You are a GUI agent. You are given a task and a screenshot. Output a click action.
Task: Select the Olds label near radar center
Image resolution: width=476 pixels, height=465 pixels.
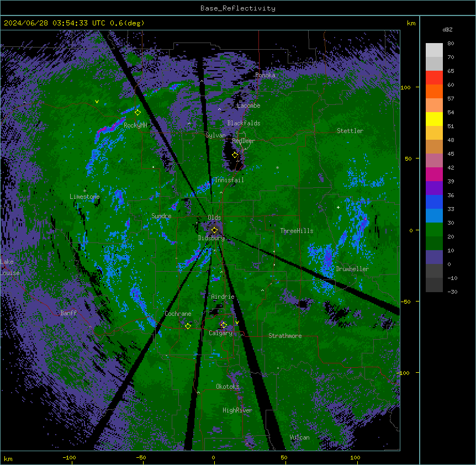[214, 218]
